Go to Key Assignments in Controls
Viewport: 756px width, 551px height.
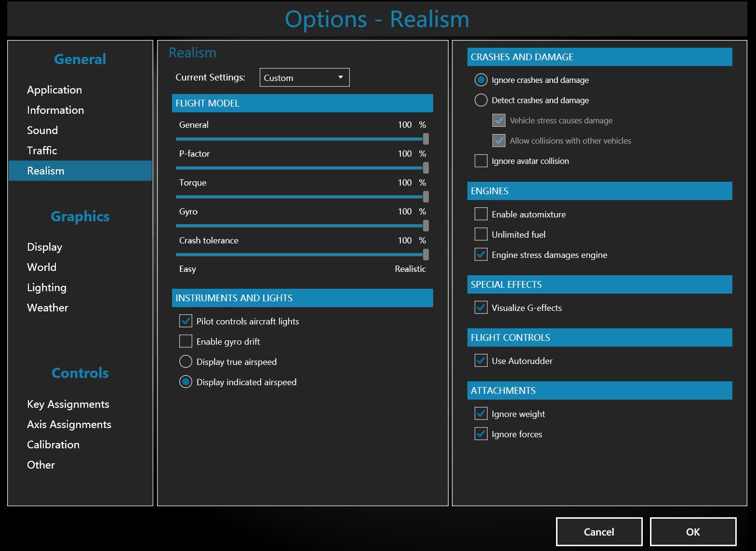pyautogui.click(x=68, y=404)
